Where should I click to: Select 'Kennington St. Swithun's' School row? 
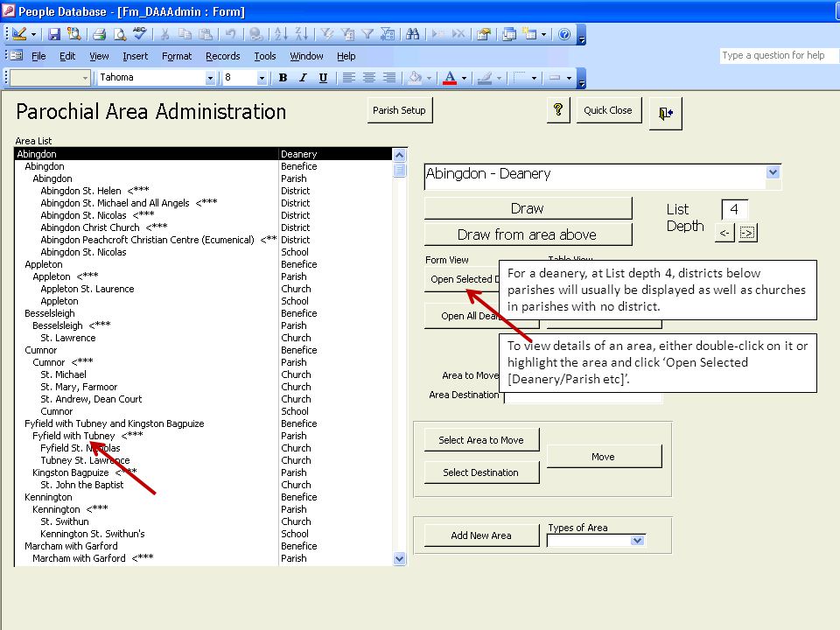point(203,534)
